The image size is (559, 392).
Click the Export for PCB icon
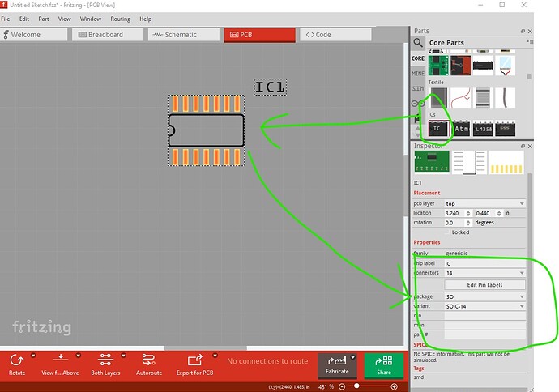click(194, 360)
